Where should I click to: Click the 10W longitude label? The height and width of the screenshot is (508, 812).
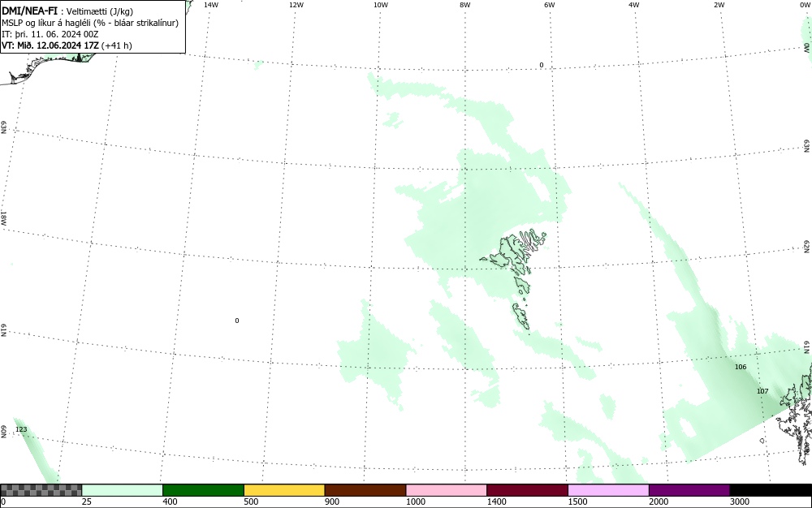(x=381, y=5)
